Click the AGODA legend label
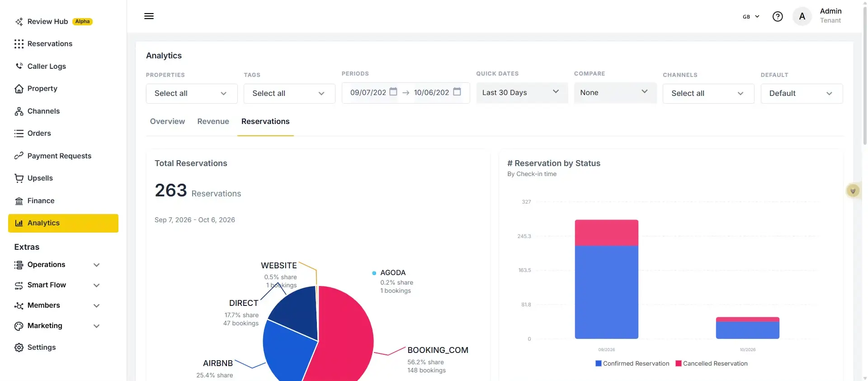The width and height of the screenshot is (868, 381). [x=393, y=273]
